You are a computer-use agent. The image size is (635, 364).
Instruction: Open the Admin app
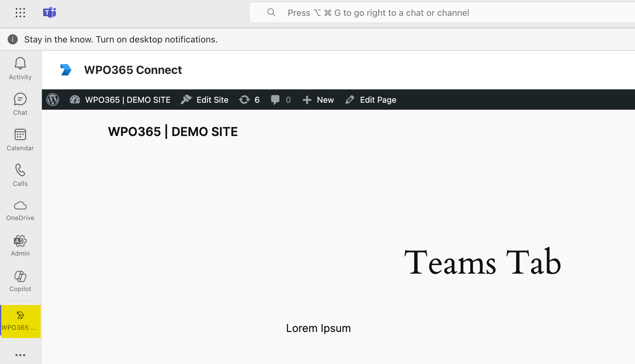click(20, 246)
